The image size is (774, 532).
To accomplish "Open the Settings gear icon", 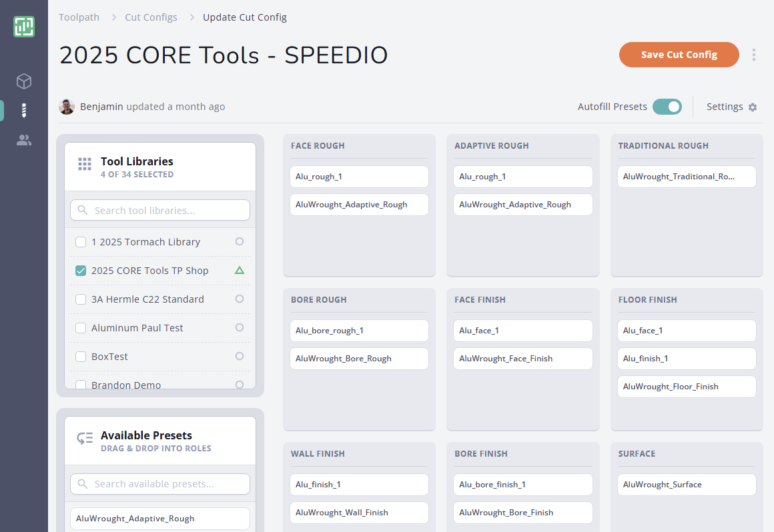I will 753,107.
